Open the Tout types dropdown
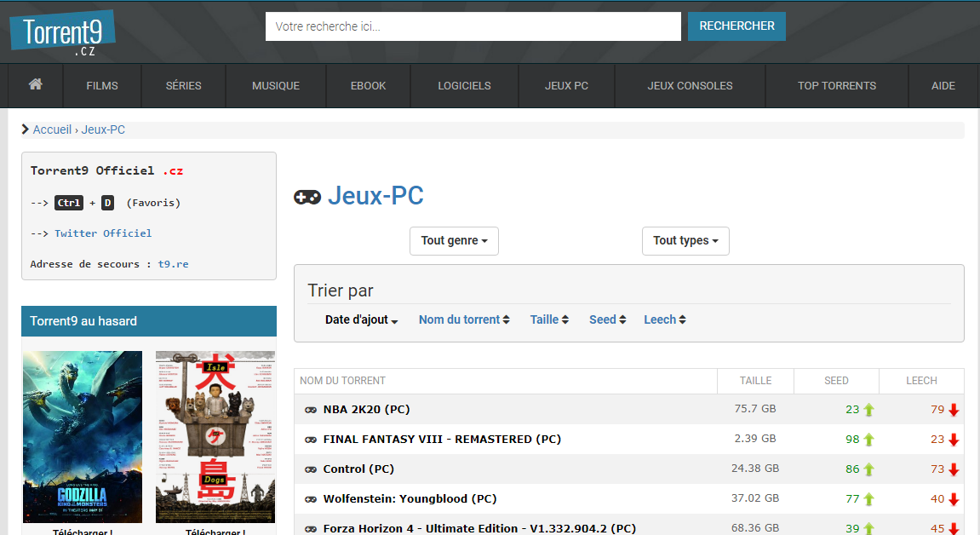Viewport: 980px width, 535px height. point(685,241)
